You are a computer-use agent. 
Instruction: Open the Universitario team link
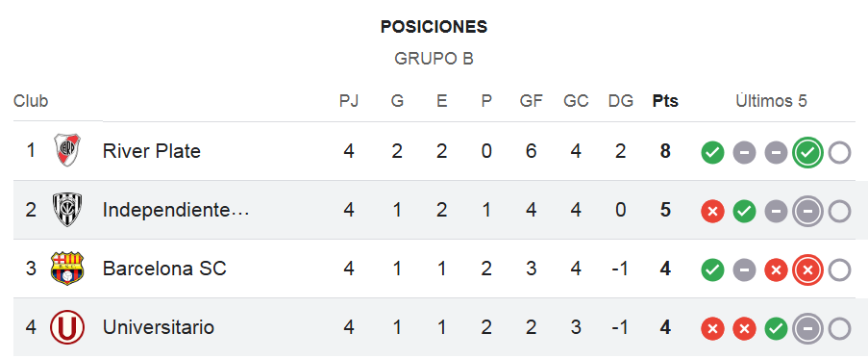[159, 327]
